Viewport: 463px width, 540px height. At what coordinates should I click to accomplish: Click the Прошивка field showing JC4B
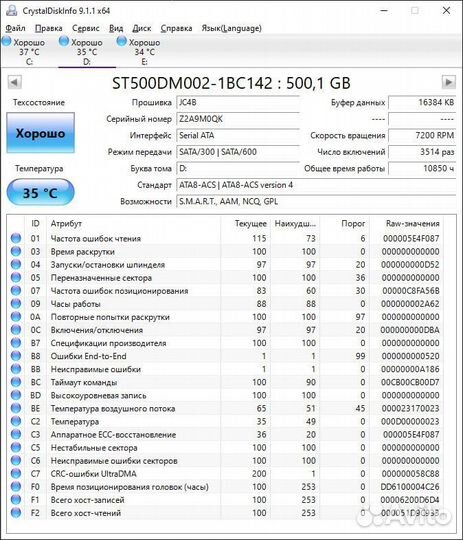point(238,102)
